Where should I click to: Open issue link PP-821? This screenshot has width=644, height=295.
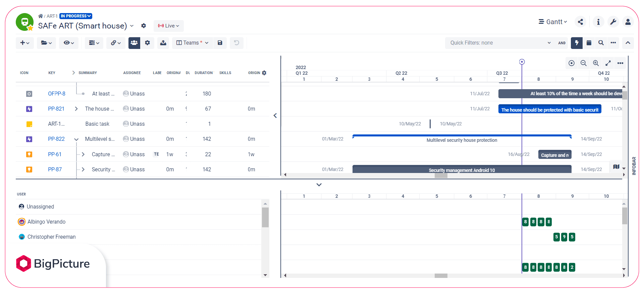coord(56,109)
